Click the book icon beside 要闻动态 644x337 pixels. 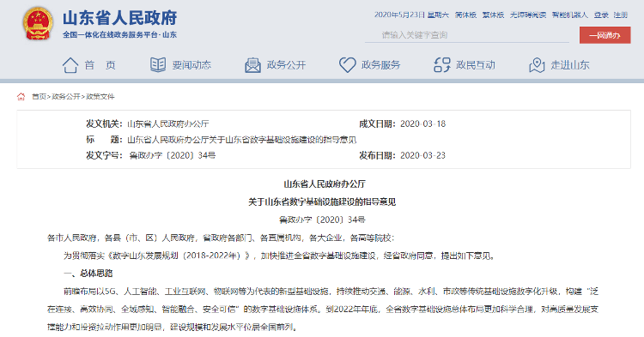click(158, 65)
